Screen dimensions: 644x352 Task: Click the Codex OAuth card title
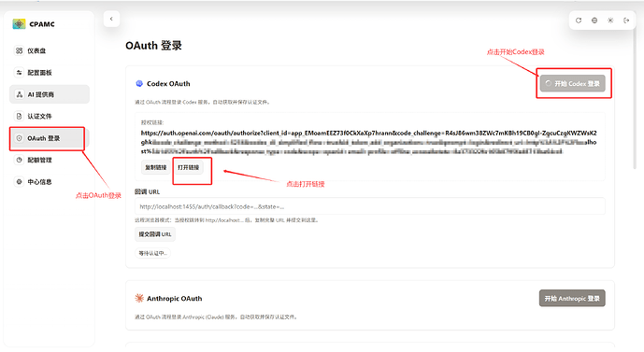click(x=168, y=84)
